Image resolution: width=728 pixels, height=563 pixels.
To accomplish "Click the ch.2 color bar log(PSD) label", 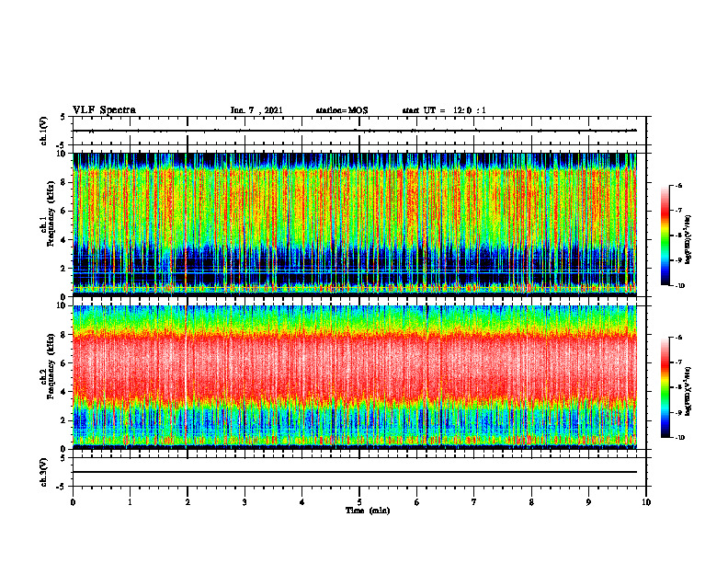I will (x=688, y=391).
